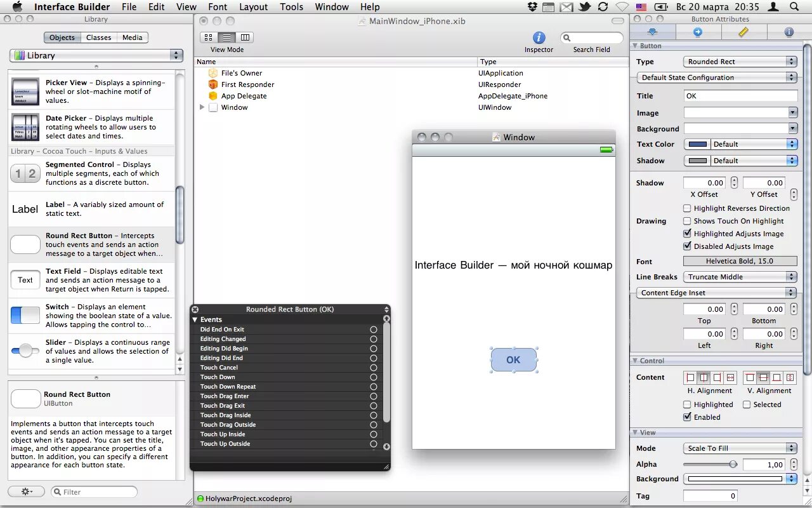
Task: Set vertical alignment to bottom
Action: [776, 377]
